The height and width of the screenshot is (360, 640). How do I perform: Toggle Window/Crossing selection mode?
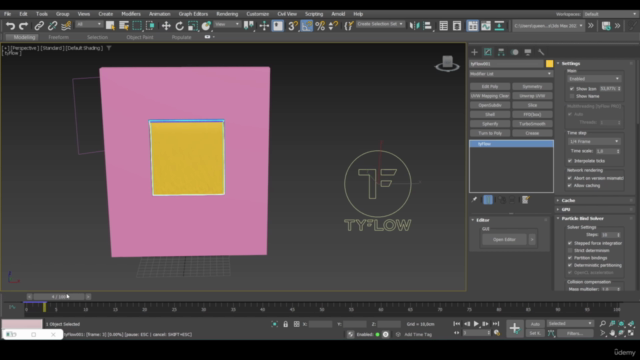150,26
